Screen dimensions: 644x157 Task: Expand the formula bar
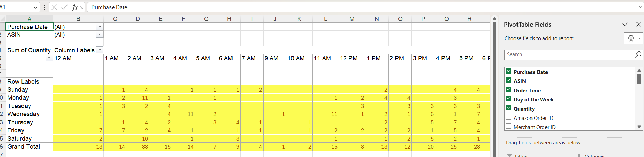click(x=640, y=7)
